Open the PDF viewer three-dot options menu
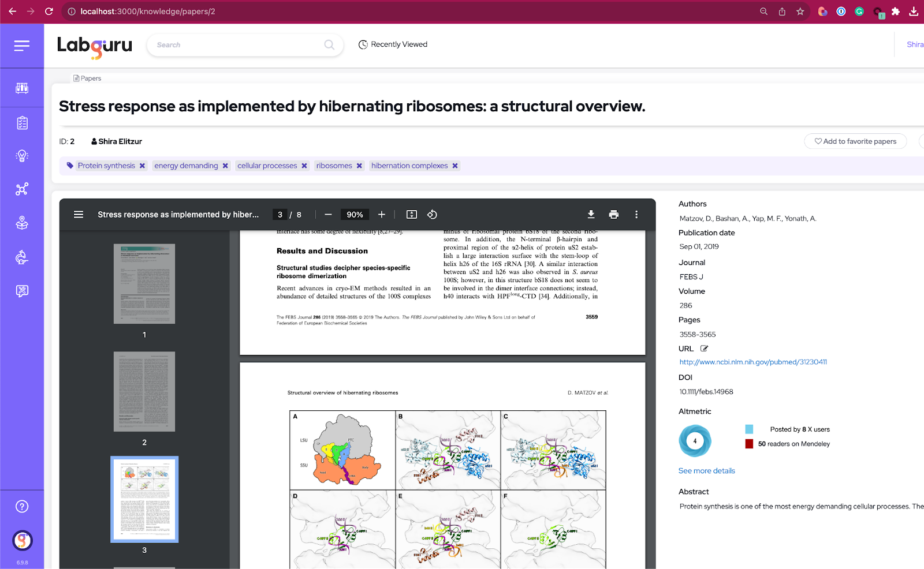The image size is (924, 569). click(x=636, y=214)
